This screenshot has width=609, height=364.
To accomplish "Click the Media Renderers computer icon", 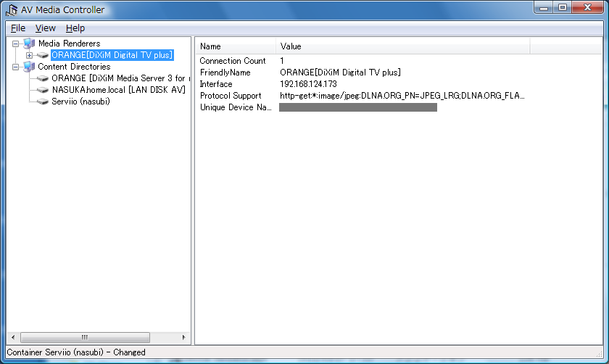I will [29, 44].
